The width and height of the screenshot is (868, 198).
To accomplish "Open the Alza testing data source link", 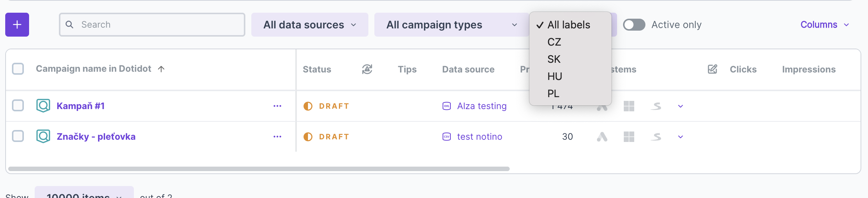I will 482,106.
